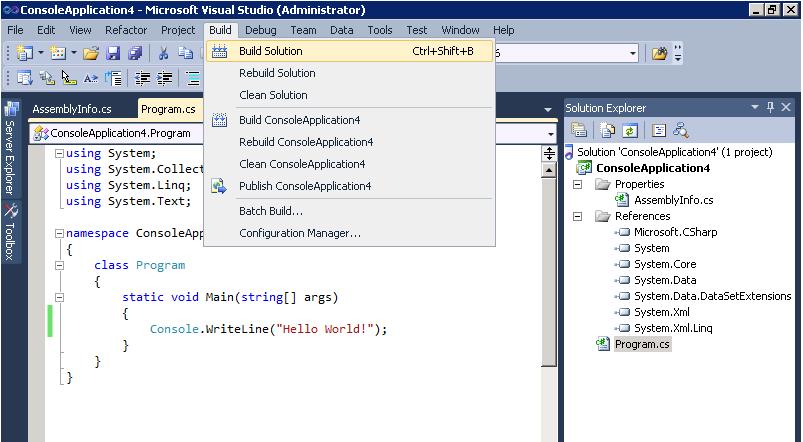The height and width of the screenshot is (442, 803).
Task: Open the Toolbox side tab
Action: point(10,232)
